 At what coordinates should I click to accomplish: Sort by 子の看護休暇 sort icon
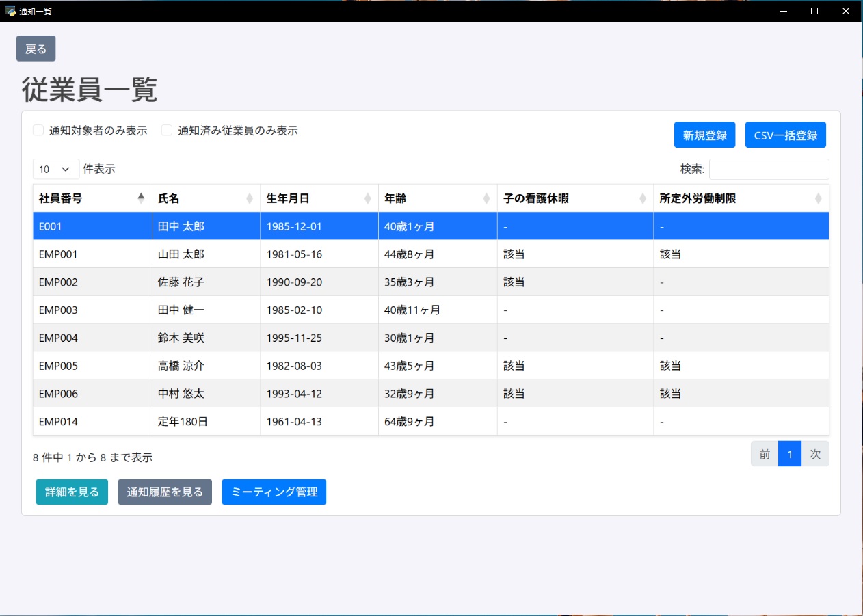(643, 198)
